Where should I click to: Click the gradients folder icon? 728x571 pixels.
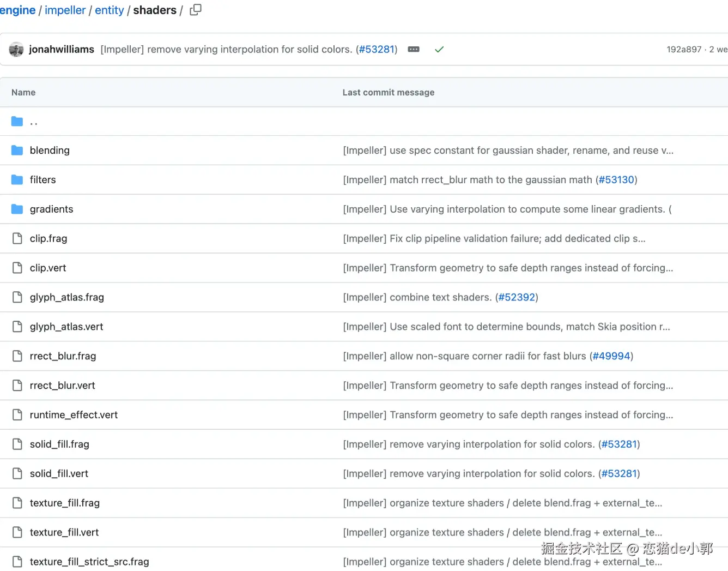17,209
